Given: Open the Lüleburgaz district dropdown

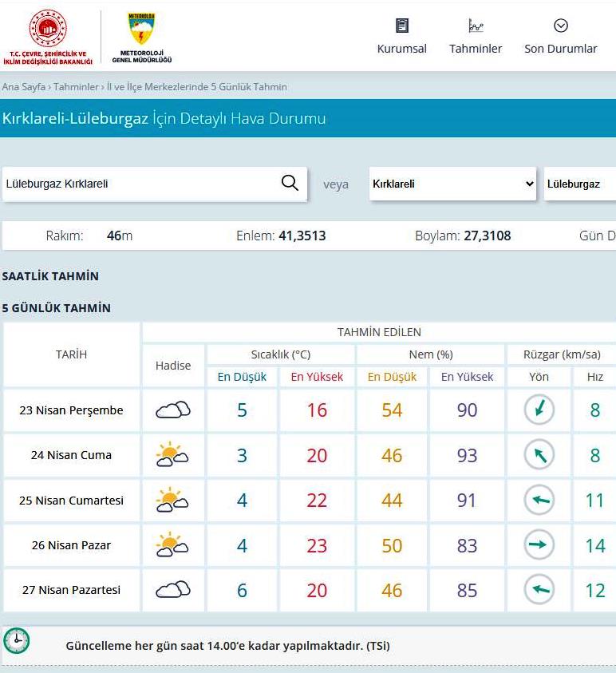Looking at the screenshot, I should (x=579, y=184).
